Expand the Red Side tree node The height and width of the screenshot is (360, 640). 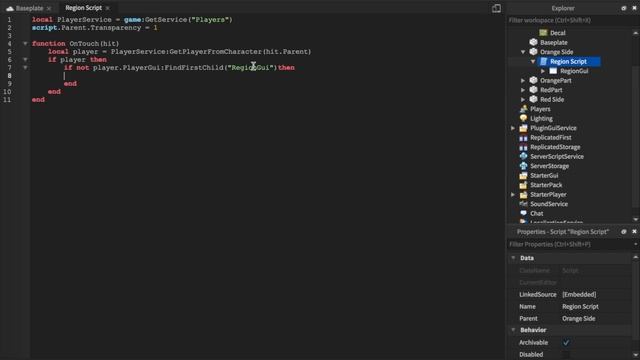[x=523, y=100]
